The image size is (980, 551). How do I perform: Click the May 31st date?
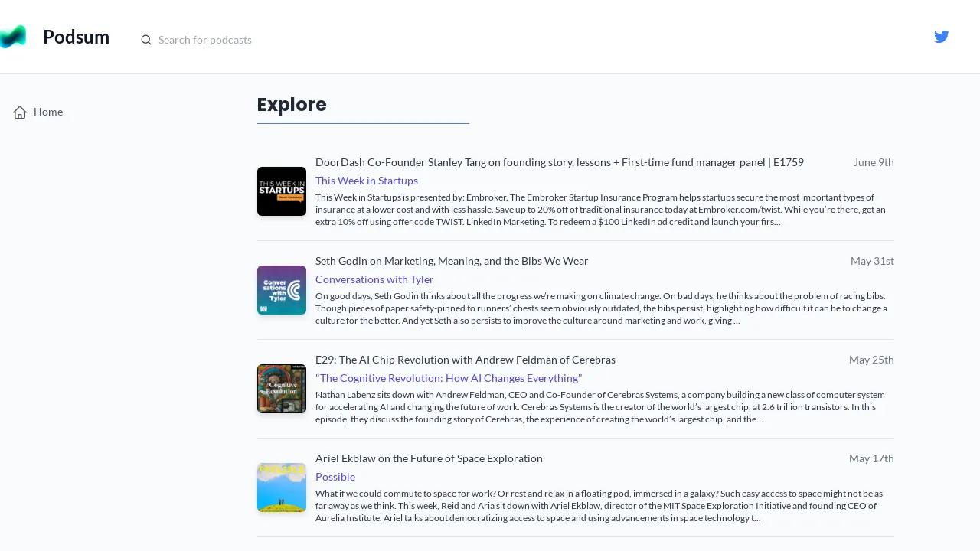(x=872, y=261)
